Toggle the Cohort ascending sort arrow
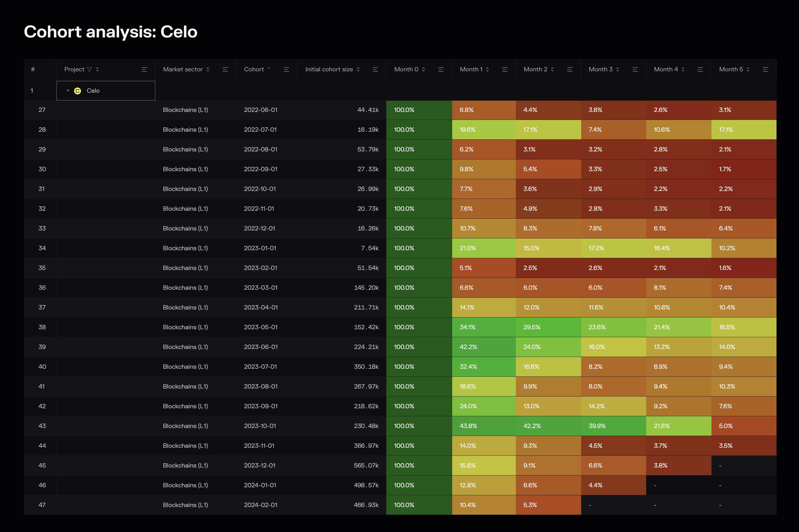The height and width of the screenshot is (532, 799). [269, 69]
